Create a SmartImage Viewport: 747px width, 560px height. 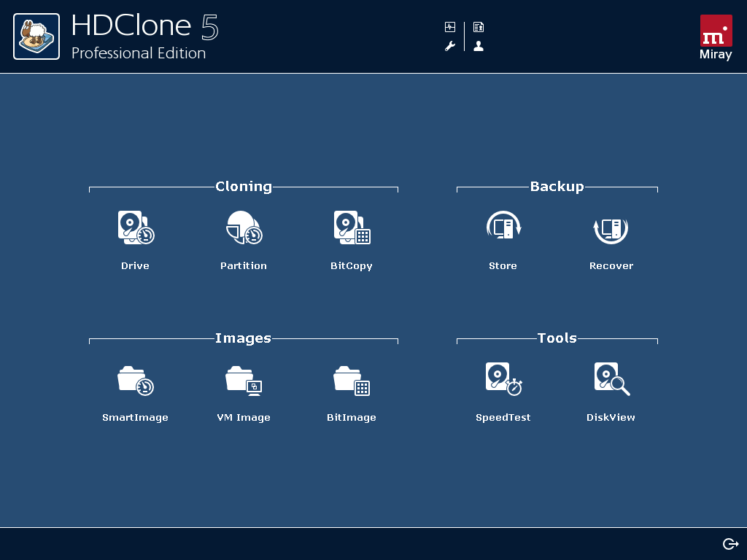(136, 380)
